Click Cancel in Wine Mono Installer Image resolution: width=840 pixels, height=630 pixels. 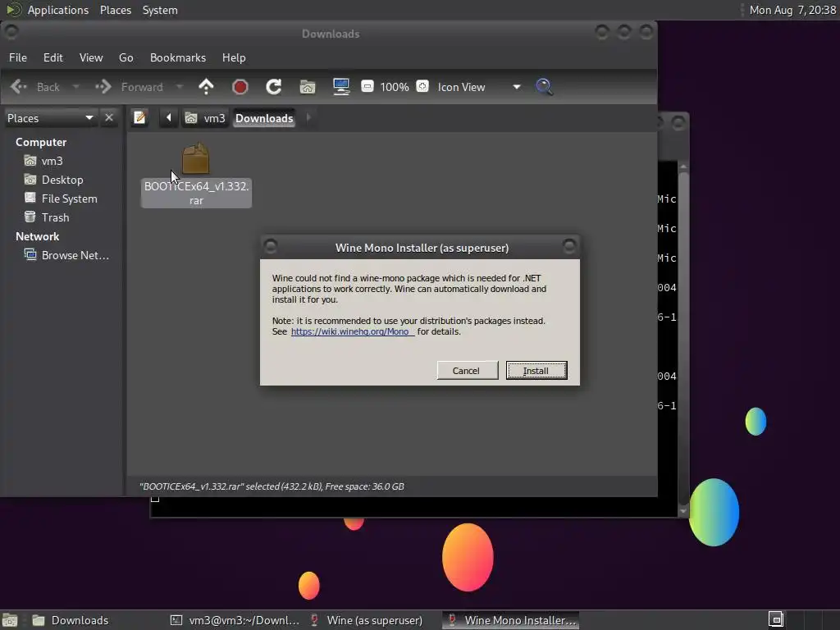(x=467, y=371)
